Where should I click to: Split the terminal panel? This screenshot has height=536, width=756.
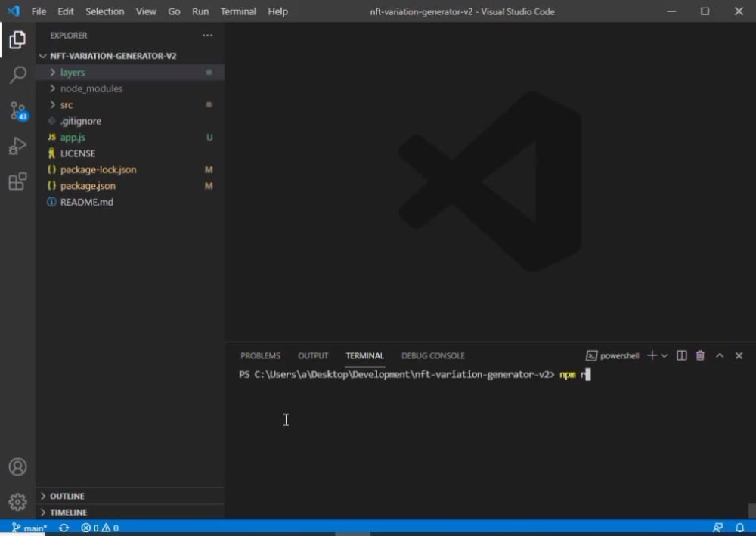(681, 355)
